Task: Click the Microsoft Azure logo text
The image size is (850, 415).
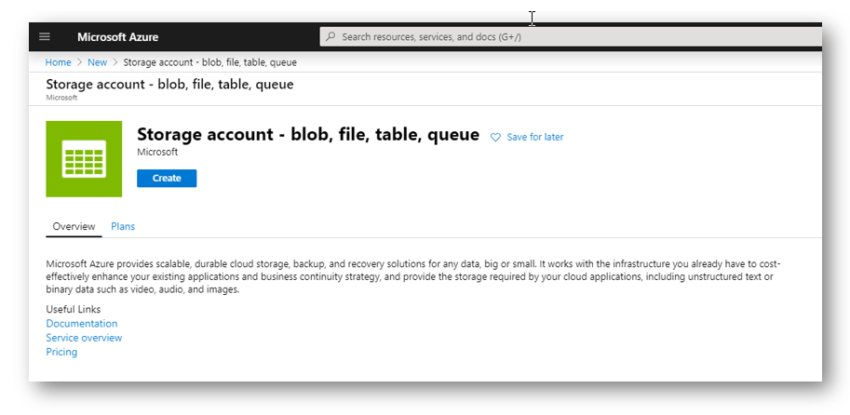Action: click(118, 37)
